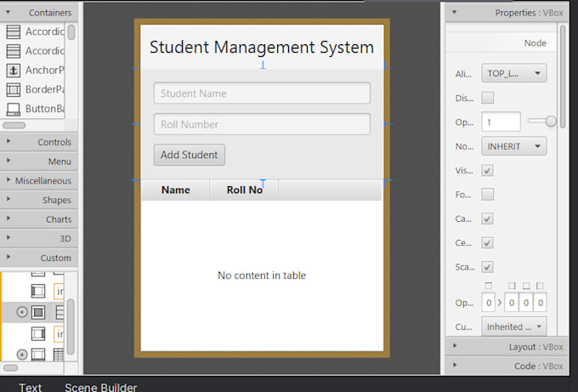578x392 pixels.
Task: Expand the Layout : VBox panel
Action: (x=455, y=346)
